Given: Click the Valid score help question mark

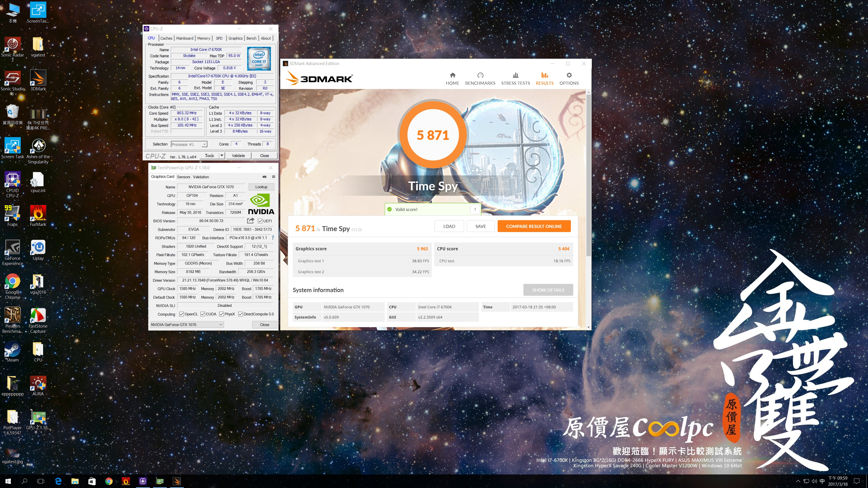Looking at the screenshot, I should click(x=475, y=209).
